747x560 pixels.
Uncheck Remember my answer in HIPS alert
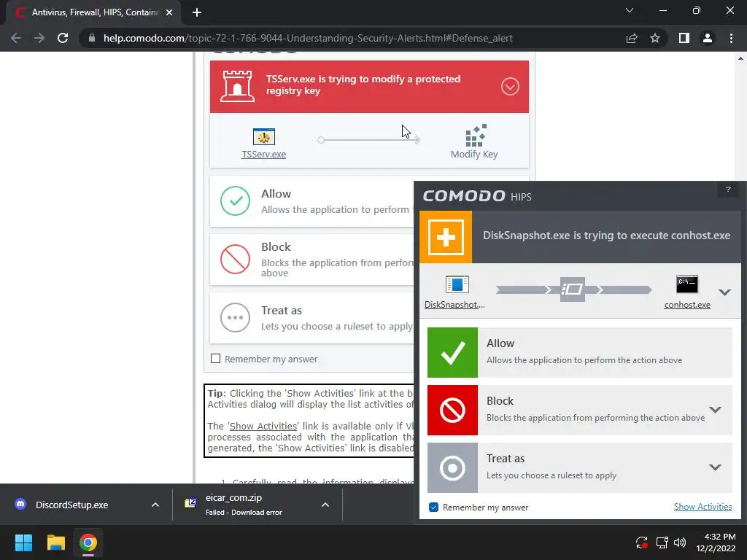pos(433,507)
